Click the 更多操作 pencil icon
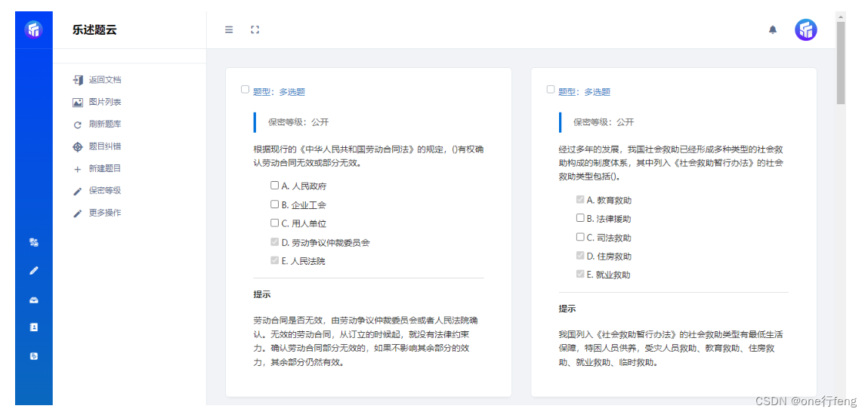This screenshot has width=868, height=415. pyautogui.click(x=78, y=214)
